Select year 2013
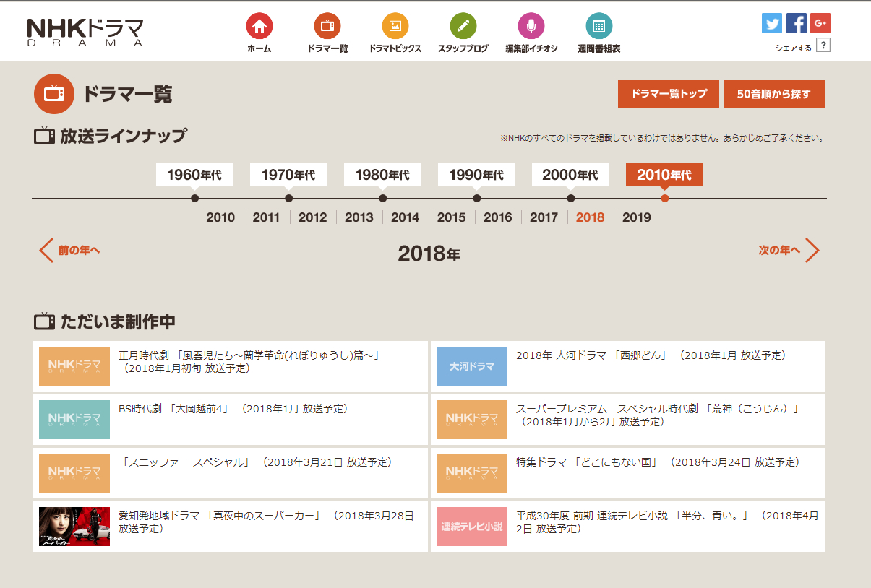Screen dimensions: 871x588 point(359,217)
